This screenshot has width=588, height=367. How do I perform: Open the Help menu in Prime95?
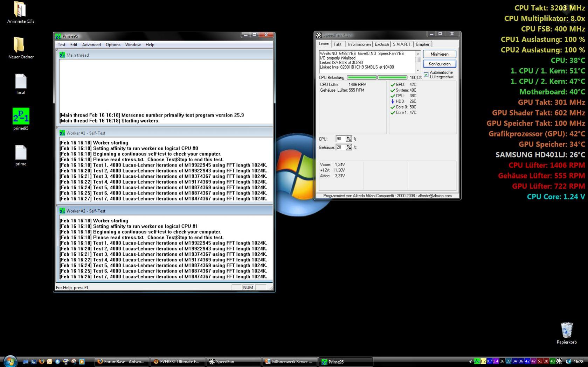coord(150,45)
